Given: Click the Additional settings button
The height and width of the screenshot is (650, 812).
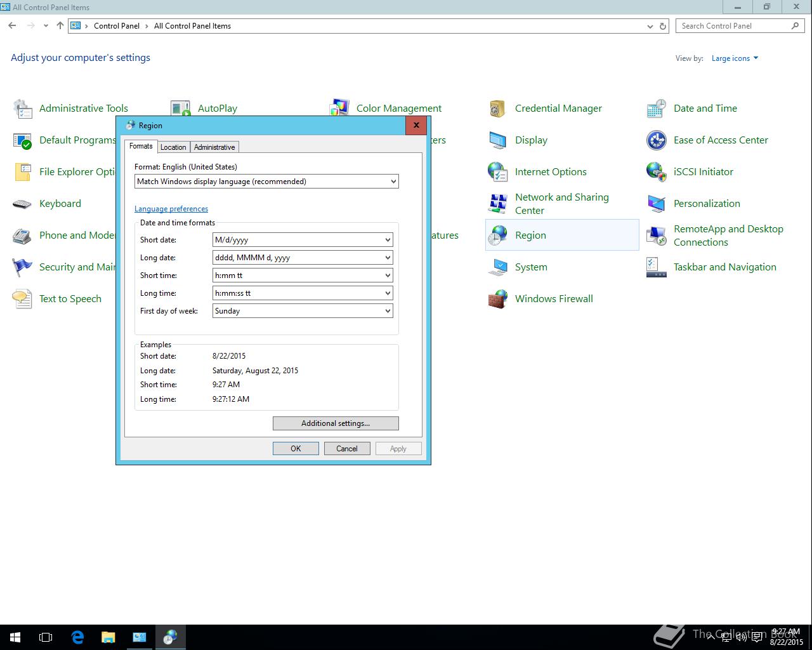Looking at the screenshot, I should (336, 423).
